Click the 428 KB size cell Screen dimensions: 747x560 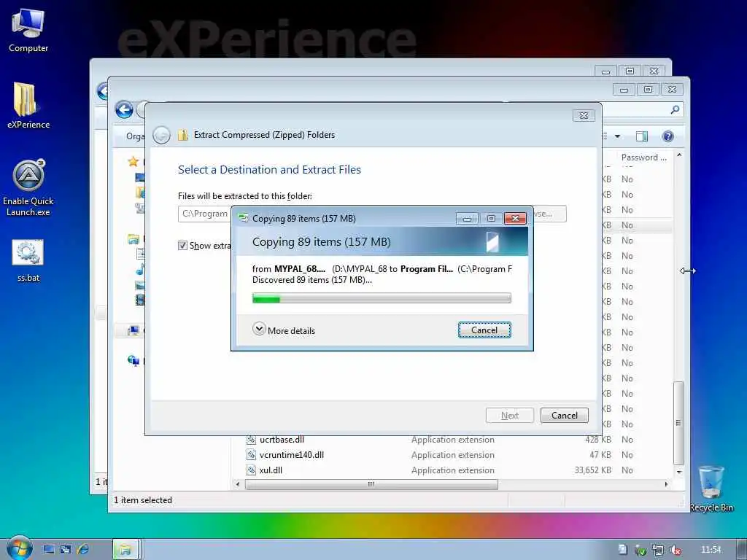598,440
